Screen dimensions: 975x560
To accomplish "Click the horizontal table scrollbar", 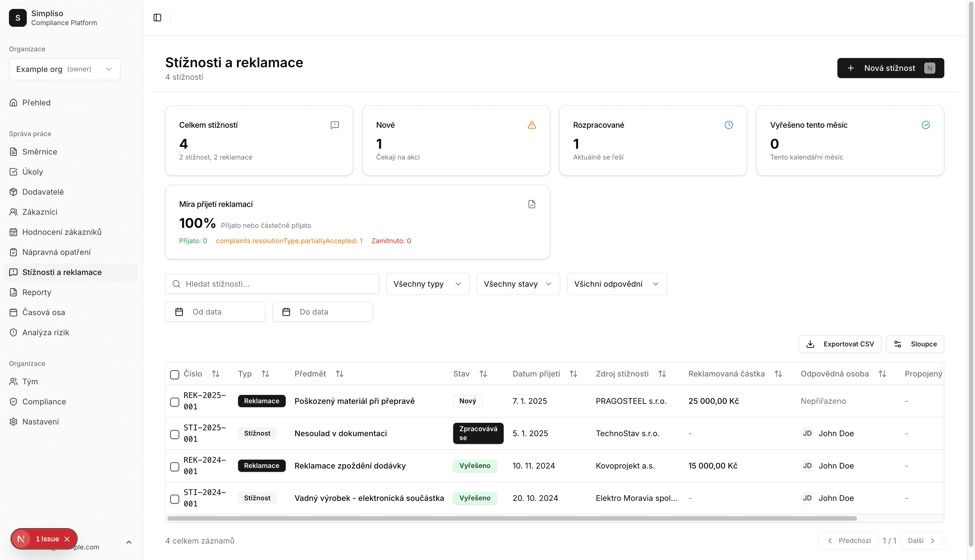I will pyautogui.click(x=512, y=518).
